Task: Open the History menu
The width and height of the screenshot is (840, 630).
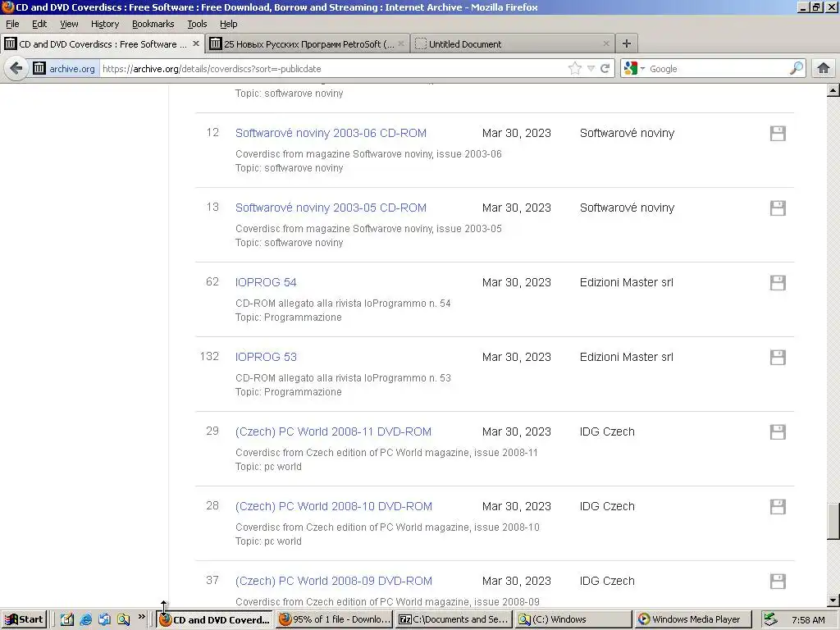Action: (x=105, y=24)
